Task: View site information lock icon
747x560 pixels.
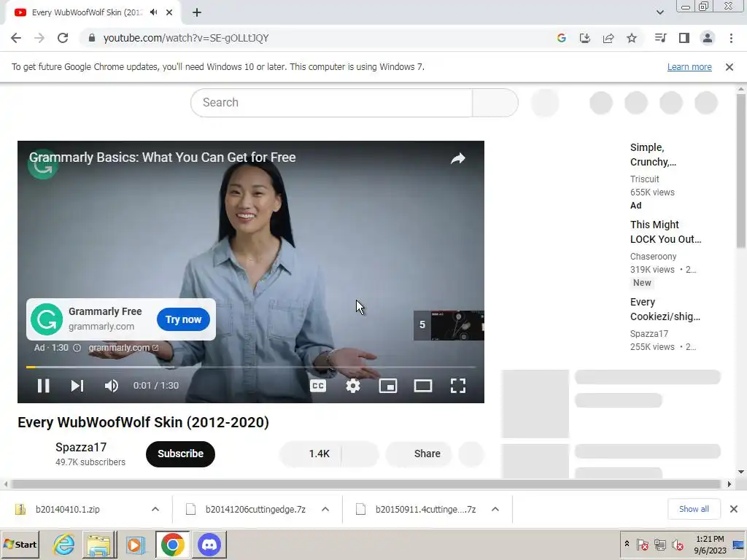Action: [x=91, y=38]
